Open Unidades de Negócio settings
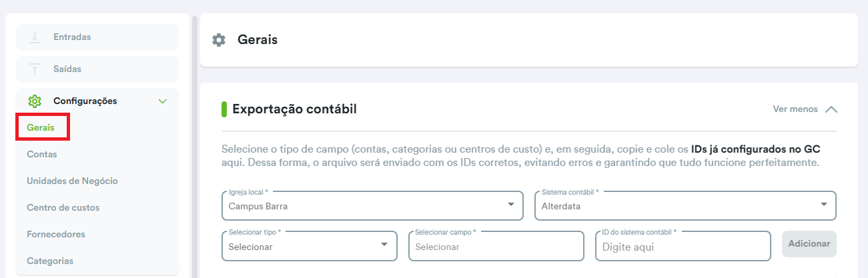Viewport: 868px width, 278px height. point(72,181)
